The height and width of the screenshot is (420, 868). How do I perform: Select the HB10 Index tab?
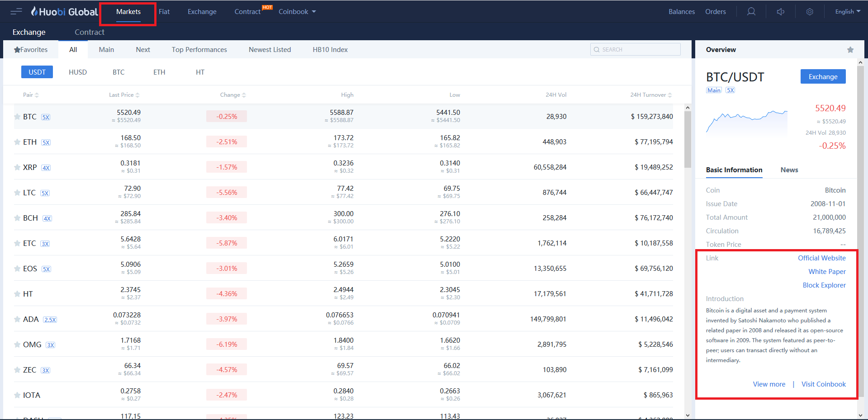(330, 50)
